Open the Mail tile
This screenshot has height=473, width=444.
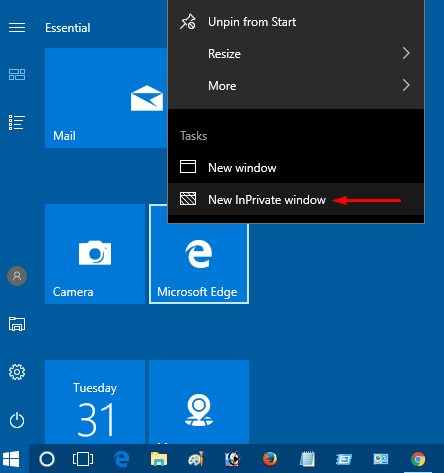point(106,98)
